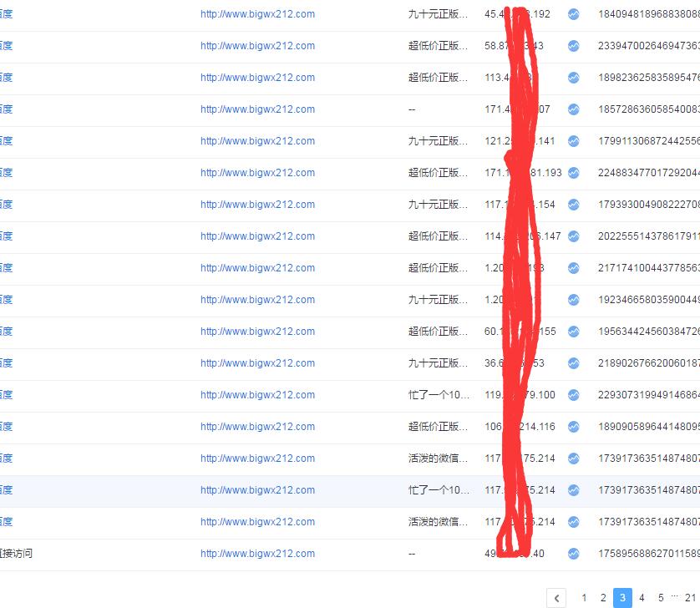Select visitor ID 185728636058540083
Viewport: 700px width, 608px height.
click(x=649, y=109)
